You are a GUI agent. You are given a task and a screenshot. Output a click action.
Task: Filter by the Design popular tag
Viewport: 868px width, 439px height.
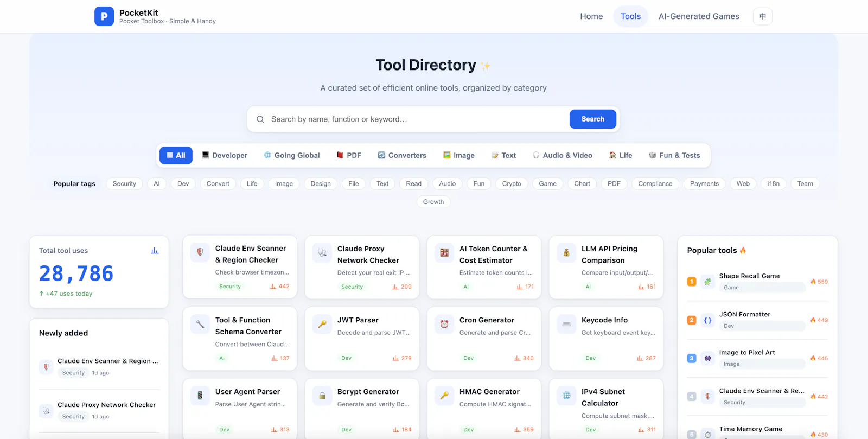pos(321,183)
